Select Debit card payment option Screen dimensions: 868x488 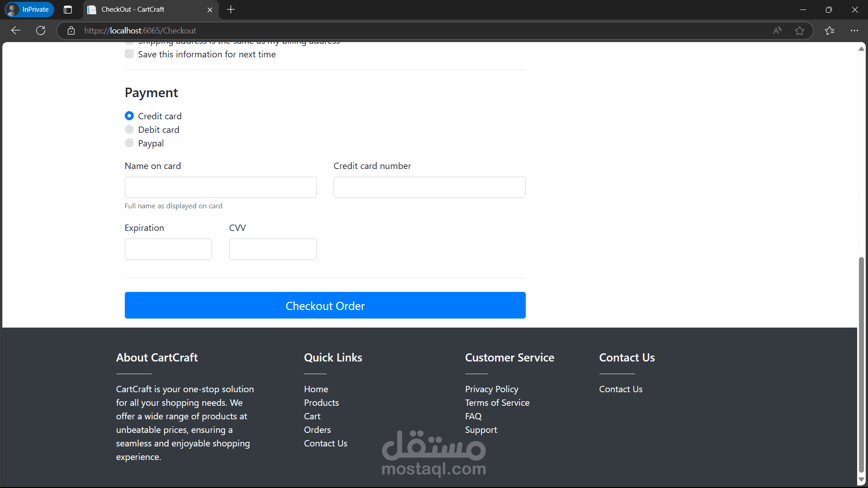(x=129, y=130)
